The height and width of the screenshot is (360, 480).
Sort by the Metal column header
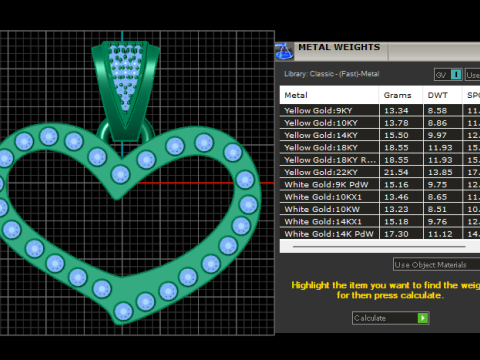click(329, 95)
